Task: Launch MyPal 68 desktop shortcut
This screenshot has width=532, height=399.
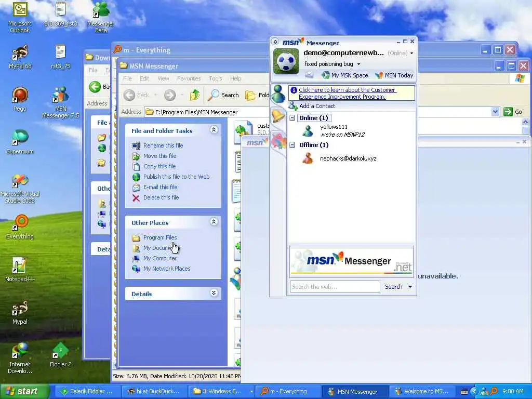Action: pyautogui.click(x=20, y=57)
